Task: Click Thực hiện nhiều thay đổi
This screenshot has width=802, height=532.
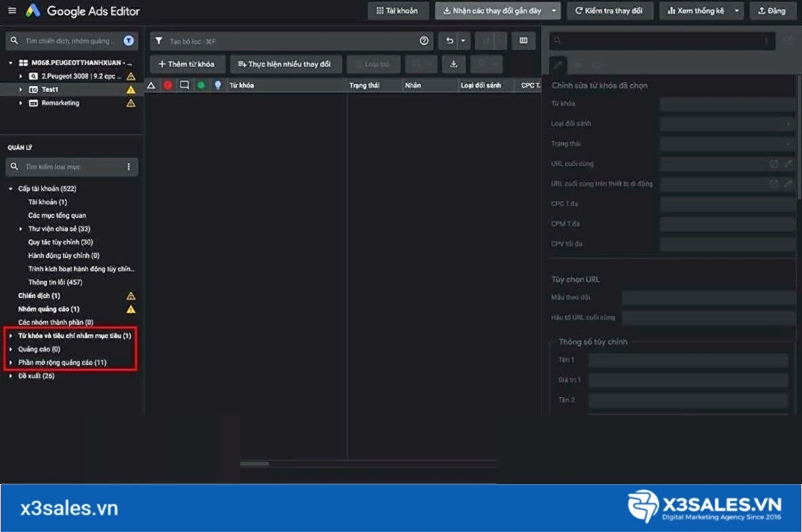Action: 285,64
